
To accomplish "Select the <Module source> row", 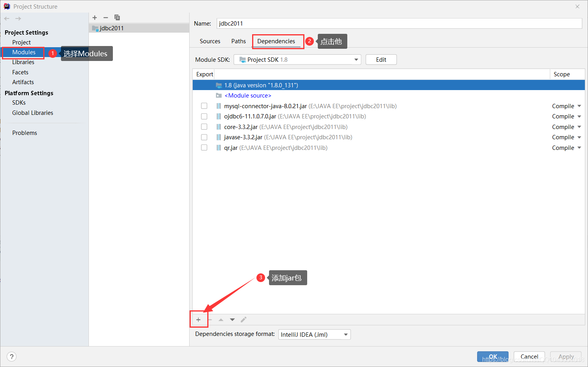I will pyautogui.click(x=389, y=96).
